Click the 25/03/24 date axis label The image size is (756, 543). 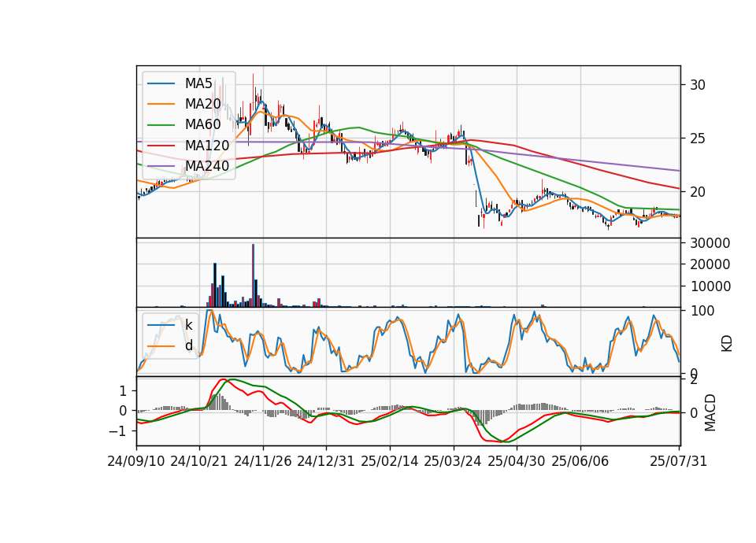[x=453, y=462]
